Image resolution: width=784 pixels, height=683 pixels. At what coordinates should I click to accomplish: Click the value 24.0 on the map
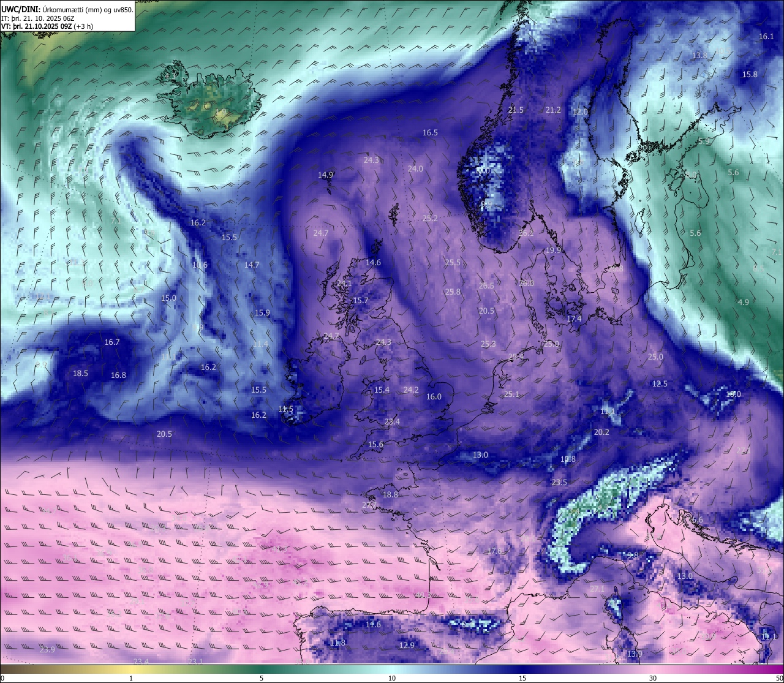(x=415, y=169)
